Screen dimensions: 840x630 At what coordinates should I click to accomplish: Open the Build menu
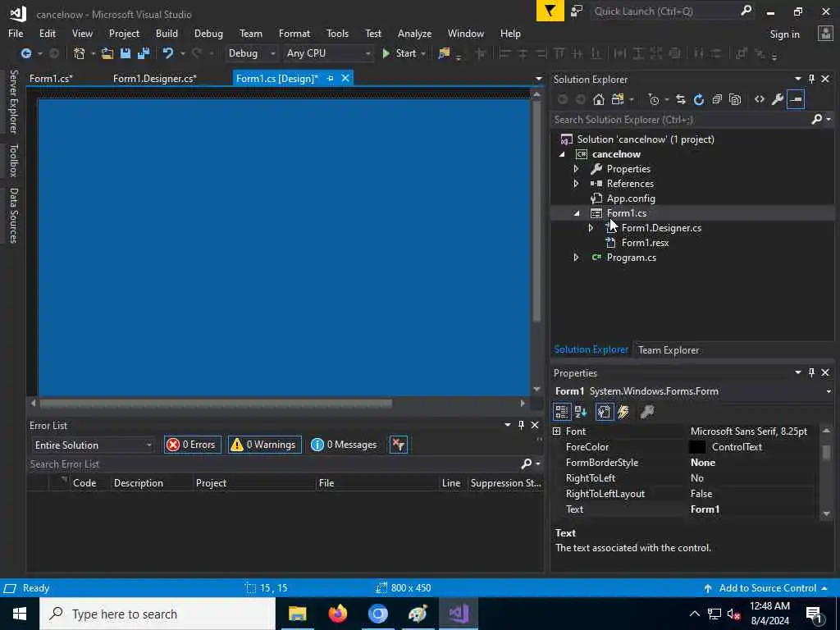pyautogui.click(x=167, y=33)
